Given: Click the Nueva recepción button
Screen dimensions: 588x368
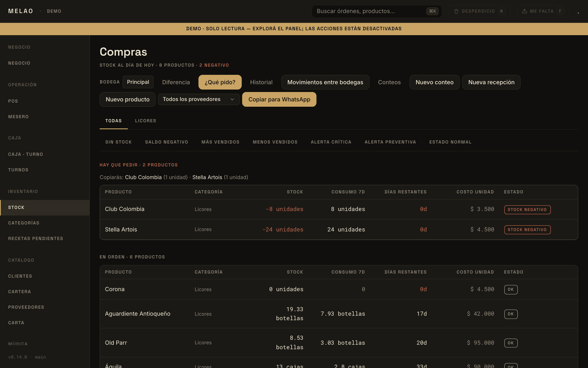Looking at the screenshot, I should pyautogui.click(x=491, y=82).
